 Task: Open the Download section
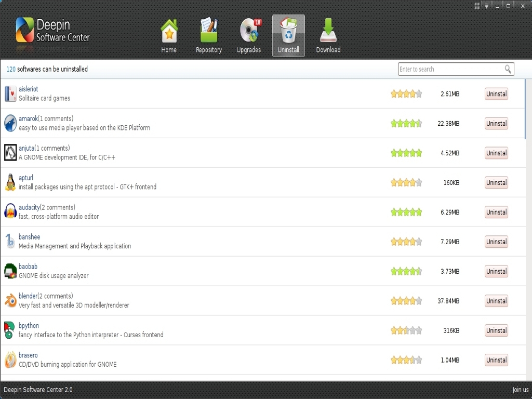point(328,36)
